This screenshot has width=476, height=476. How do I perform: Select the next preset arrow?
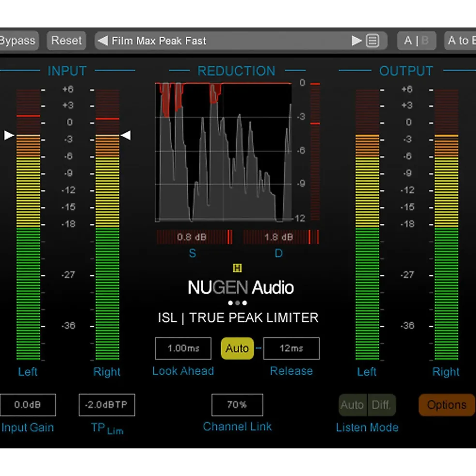coord(356,41)
